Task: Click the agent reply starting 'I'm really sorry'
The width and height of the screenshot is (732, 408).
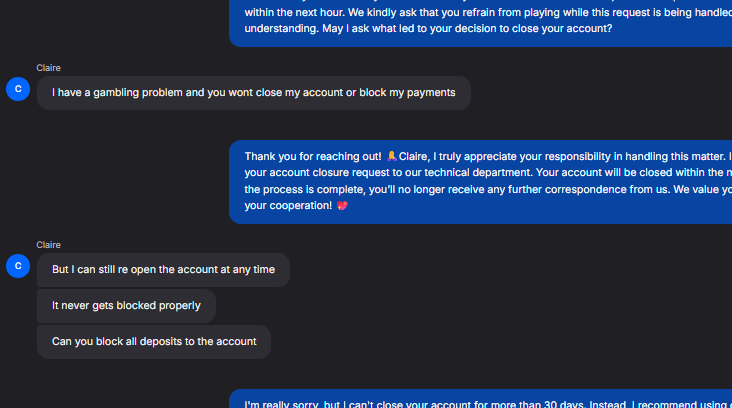Action: (480, 399)
